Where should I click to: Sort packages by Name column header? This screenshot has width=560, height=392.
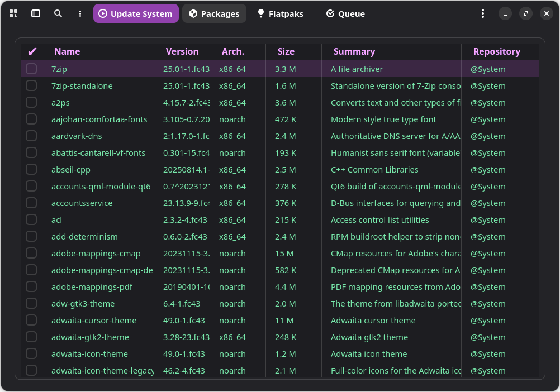(67, 51)
